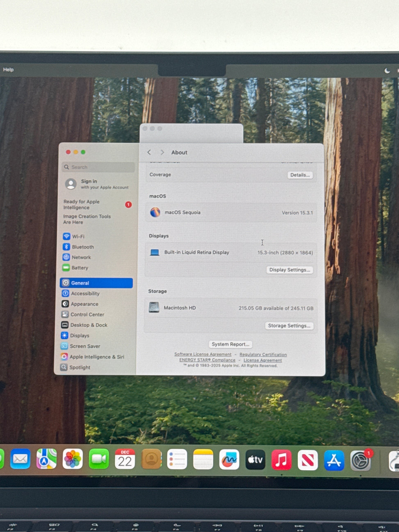This screenshot has height=532, width=399.
Task: Open Photos app in Dock
Action: point(73,459)
